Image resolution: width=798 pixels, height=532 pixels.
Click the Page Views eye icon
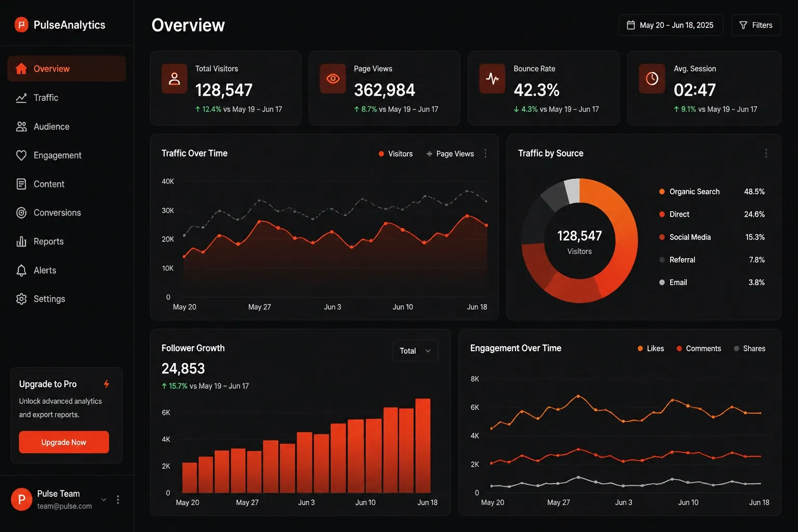[x=333, y=78]
